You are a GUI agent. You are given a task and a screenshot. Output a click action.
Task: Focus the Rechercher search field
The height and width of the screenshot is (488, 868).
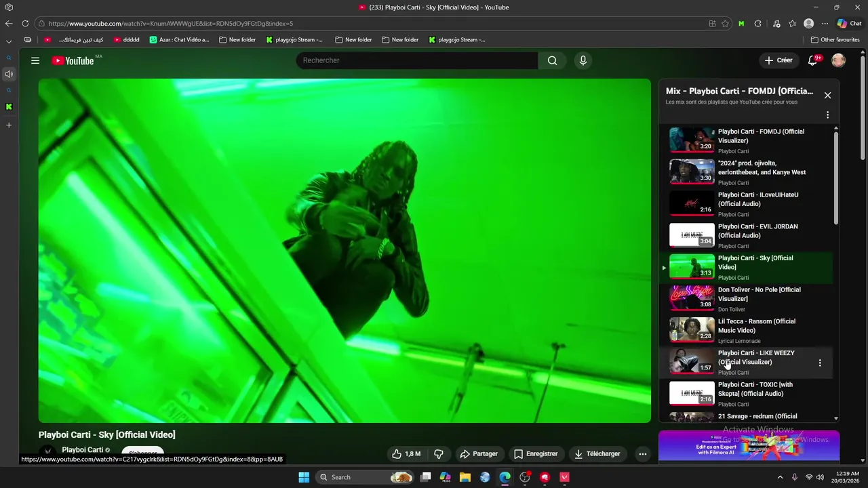[x=416, y=60]
